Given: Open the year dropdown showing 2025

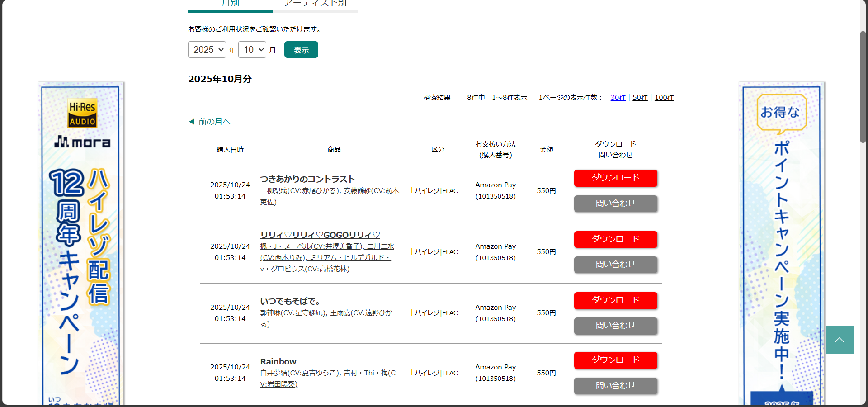Looking at the screenshot, I should [207, 50].
